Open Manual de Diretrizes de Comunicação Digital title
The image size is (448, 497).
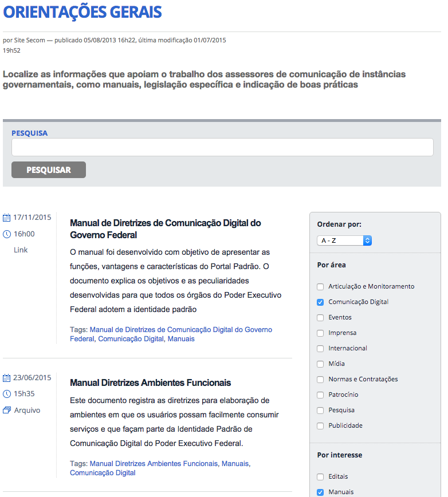tap(165, 229)
